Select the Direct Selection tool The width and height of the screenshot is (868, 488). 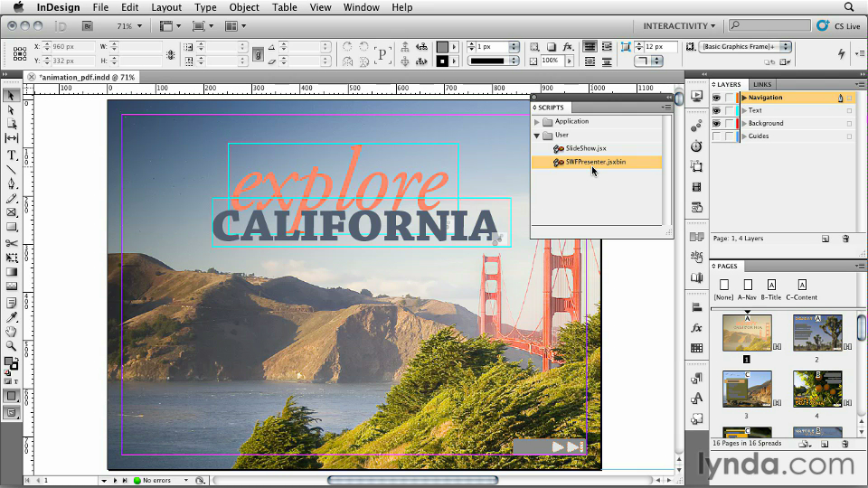[x=11, y=110]
